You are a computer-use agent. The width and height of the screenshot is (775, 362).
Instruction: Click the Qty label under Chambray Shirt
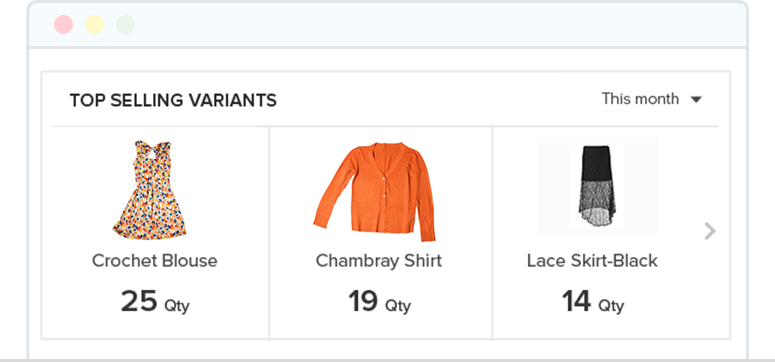[x=398, y=306]
